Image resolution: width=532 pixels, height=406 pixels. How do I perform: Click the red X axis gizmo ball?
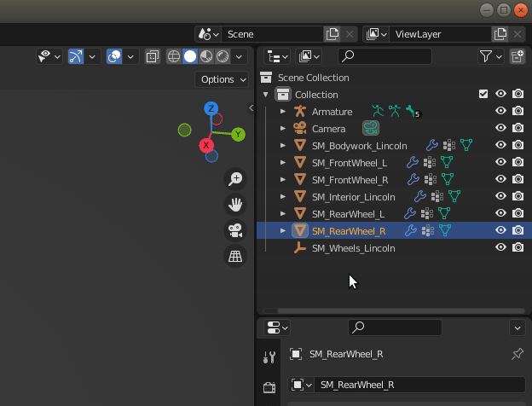click(206, 146)
